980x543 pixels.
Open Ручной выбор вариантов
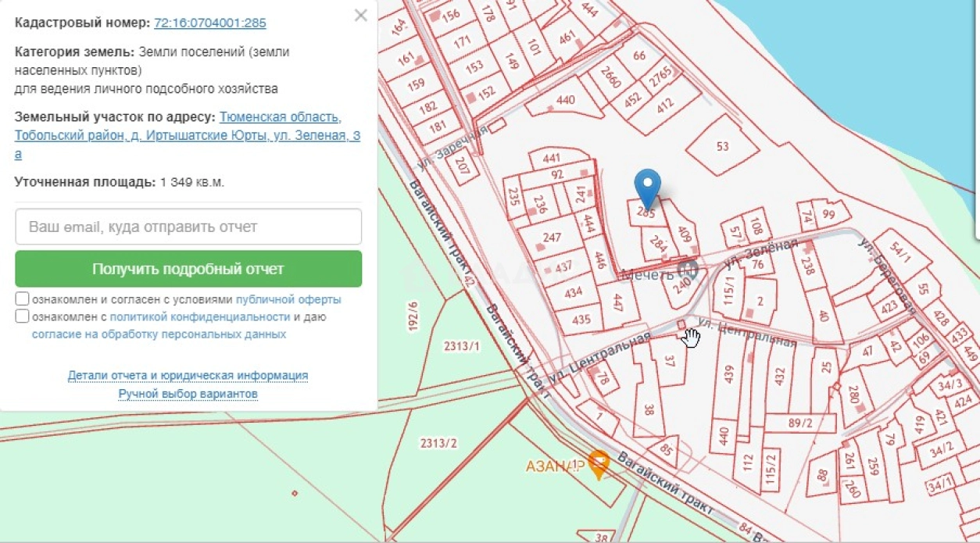tap(188, 394)
